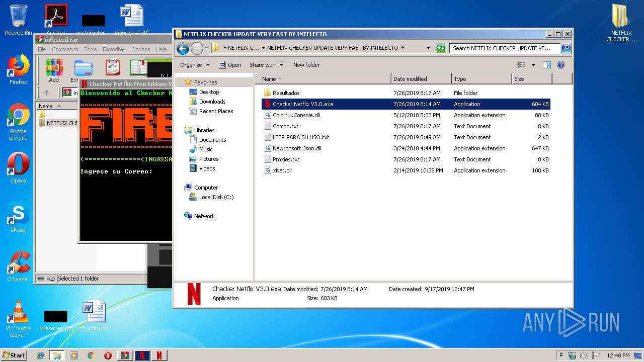Click the search magnifier icon in Explorer

tap(566, 48)
